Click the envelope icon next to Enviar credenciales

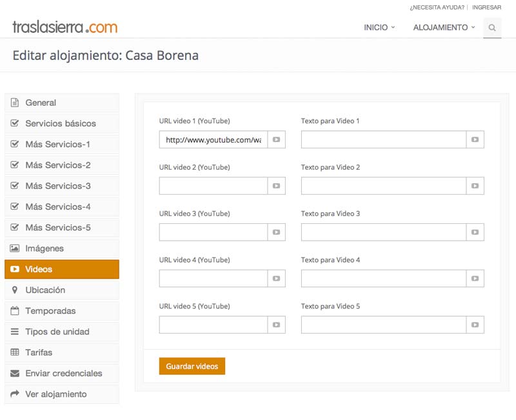[x=14, y=374]
